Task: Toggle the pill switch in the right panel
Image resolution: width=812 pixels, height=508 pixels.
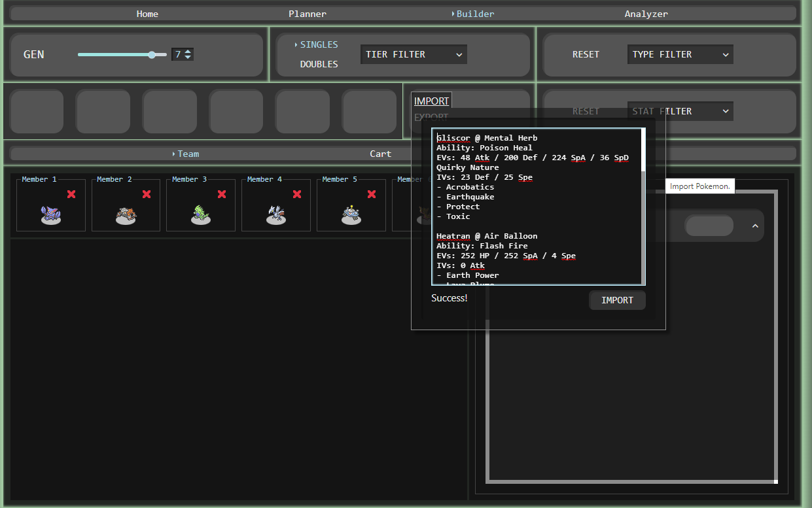Action: pyautogui.click(x=709, y=226)
